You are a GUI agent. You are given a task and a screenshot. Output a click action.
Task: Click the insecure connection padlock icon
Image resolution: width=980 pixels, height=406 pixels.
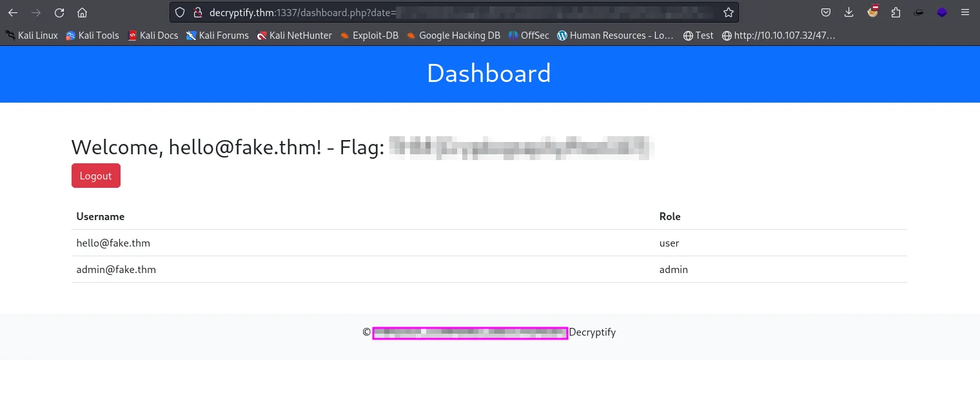point(198,12)
